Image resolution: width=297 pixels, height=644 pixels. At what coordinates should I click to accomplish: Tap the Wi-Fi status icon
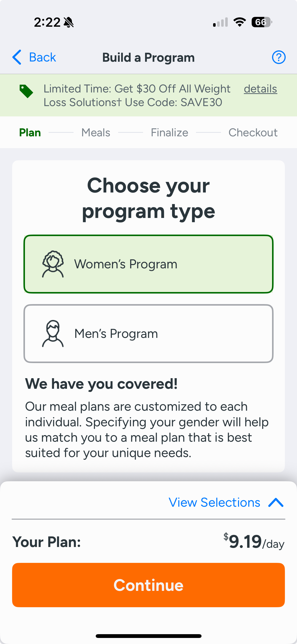coord(240,22)
